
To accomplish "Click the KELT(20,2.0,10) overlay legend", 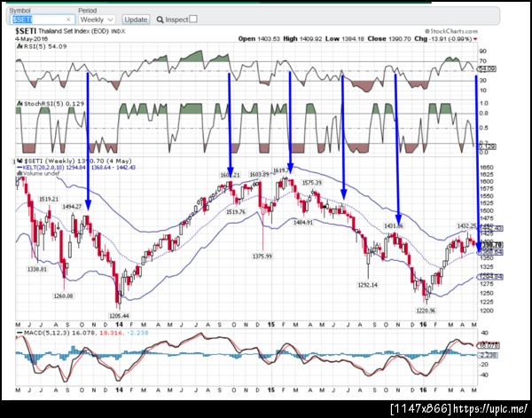I will (x=76, y=168).
